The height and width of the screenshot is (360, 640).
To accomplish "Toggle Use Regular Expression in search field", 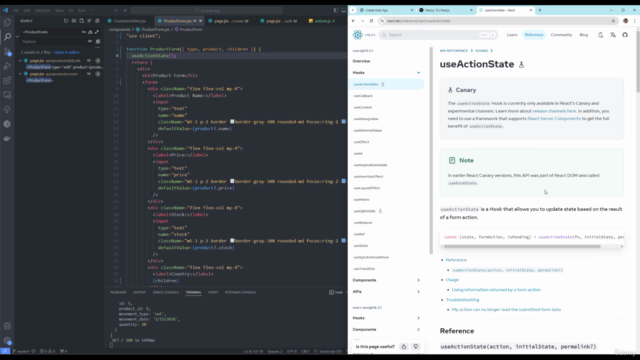I will (x=97, y=32).
